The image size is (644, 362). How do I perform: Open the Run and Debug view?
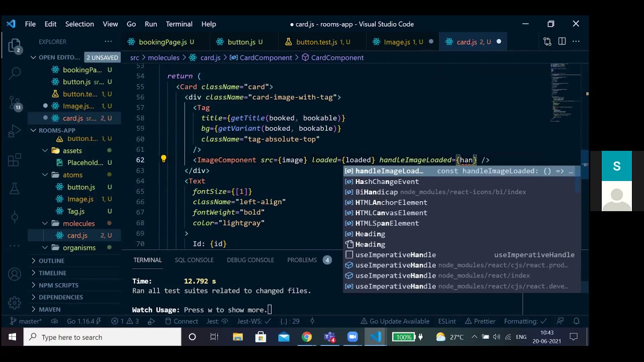click(x=15, y=132)
